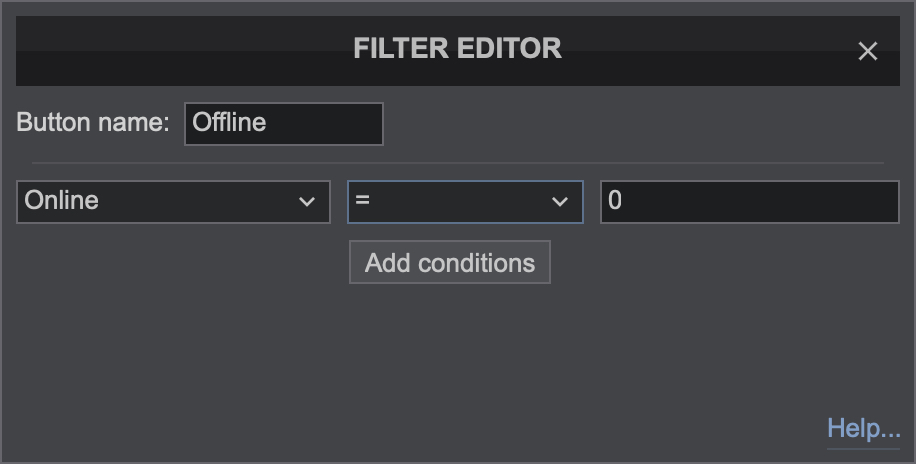Select the Online text in the field selector

click(61, 200)
